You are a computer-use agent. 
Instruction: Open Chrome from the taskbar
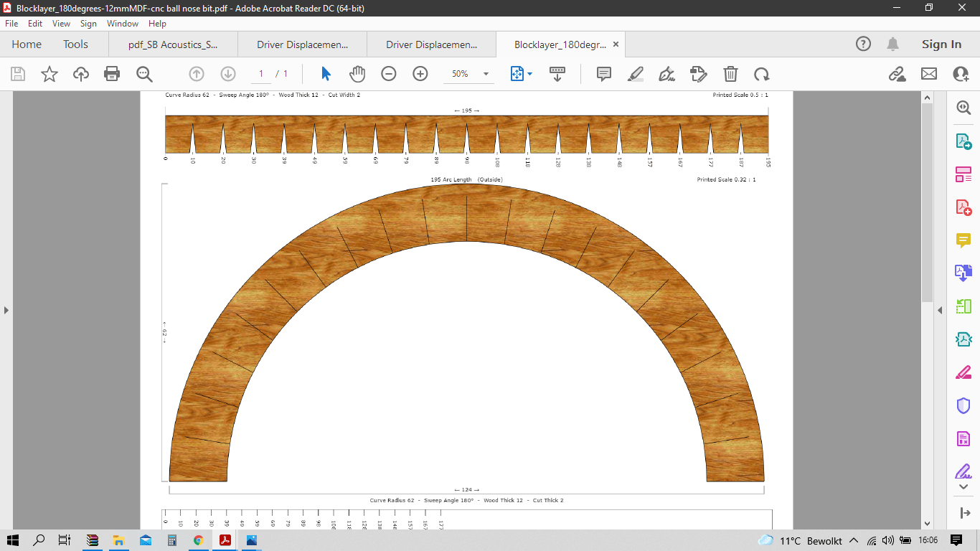tap(198, 540)
